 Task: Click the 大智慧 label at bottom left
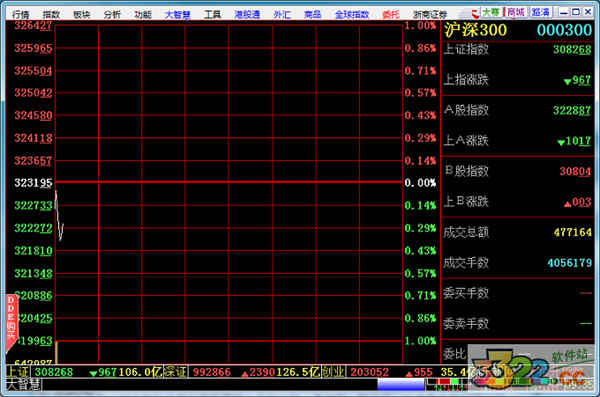24,385
